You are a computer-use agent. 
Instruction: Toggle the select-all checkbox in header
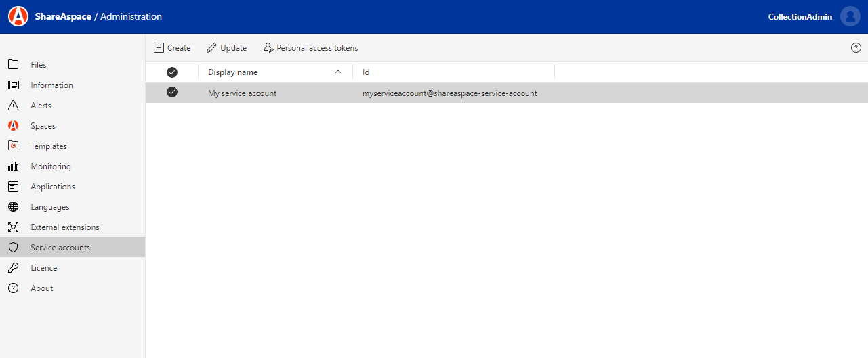pyautogui.click(x=172, y=72)
